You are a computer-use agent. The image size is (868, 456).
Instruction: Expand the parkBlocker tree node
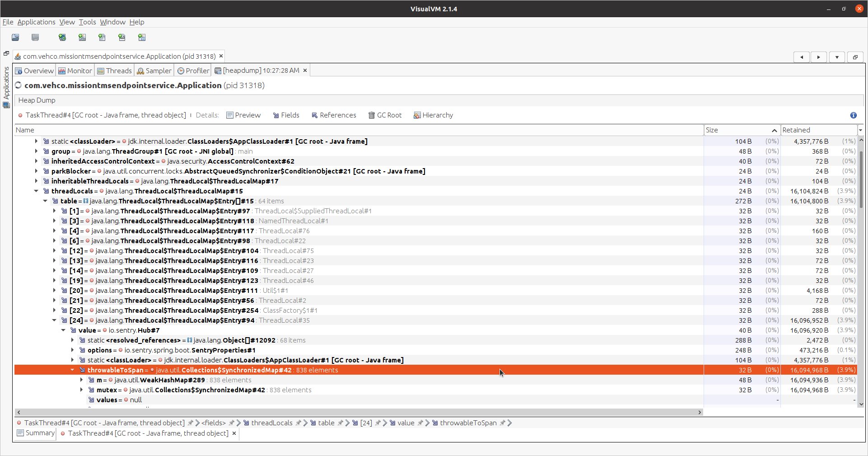point(36,171)
